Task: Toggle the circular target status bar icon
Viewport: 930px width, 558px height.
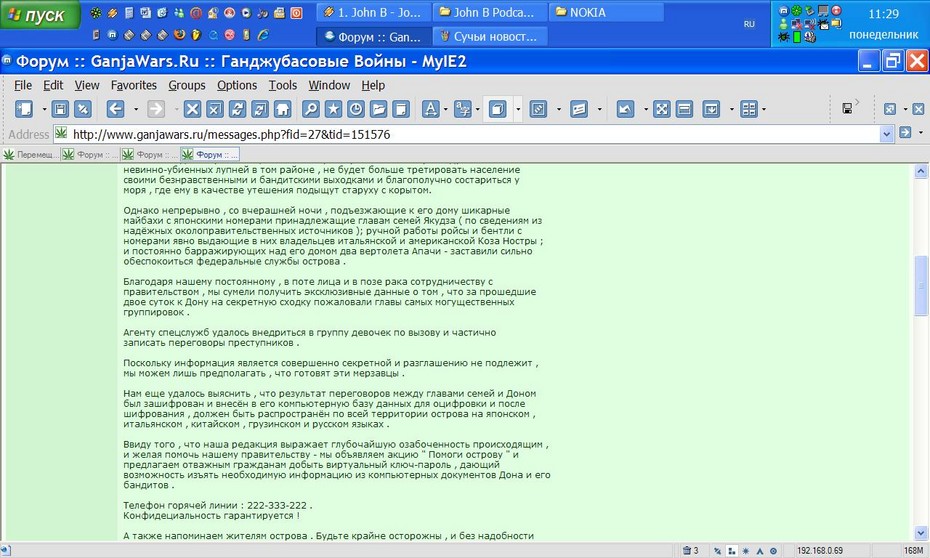Action: click(x=773, y=551)
